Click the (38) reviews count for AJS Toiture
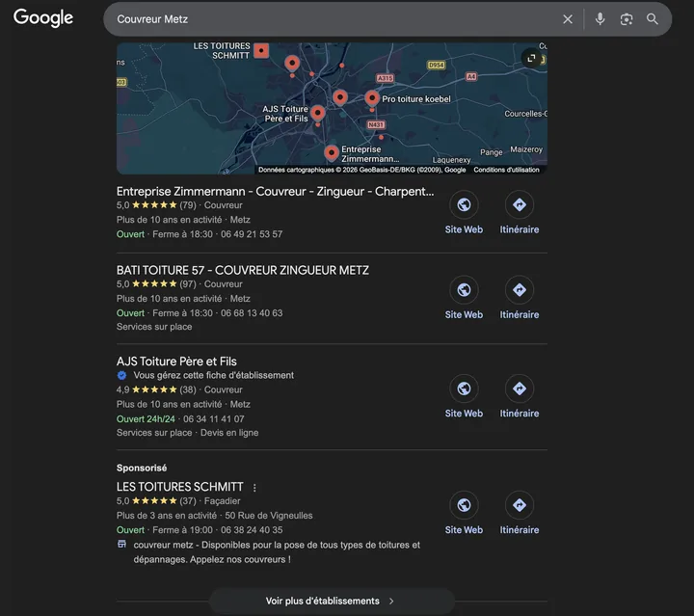Image resolution: width=694 pixels, height=616 pixels. click(188, 389)
